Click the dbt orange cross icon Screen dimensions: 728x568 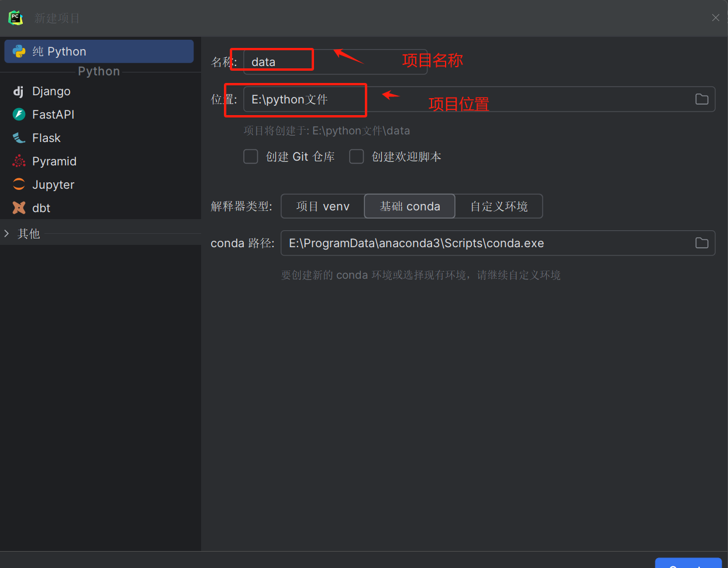point(19,208)
